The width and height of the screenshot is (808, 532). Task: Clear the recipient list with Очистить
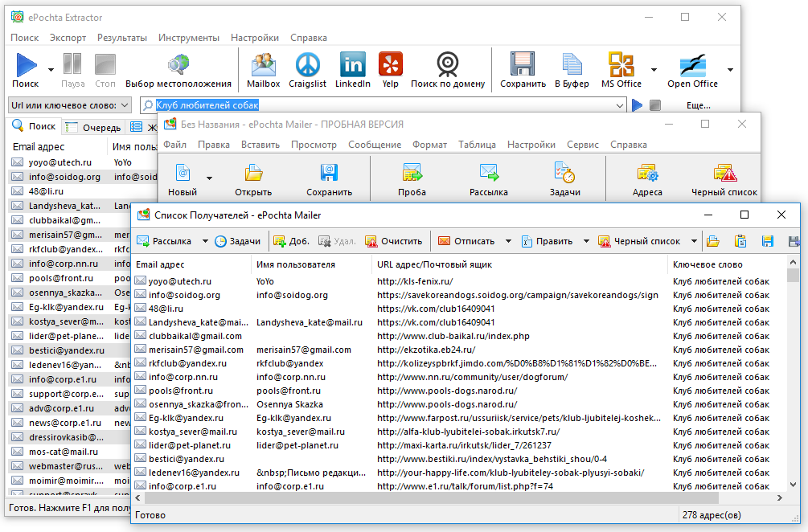(393, 241)
